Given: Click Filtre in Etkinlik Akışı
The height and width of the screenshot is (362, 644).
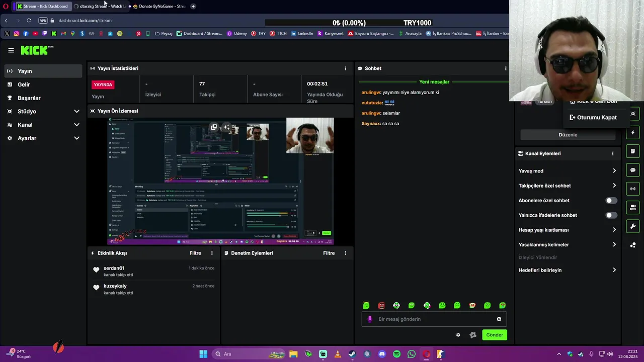Looking at the screenshot, I should pyautogui.click(x=195, y=253).
